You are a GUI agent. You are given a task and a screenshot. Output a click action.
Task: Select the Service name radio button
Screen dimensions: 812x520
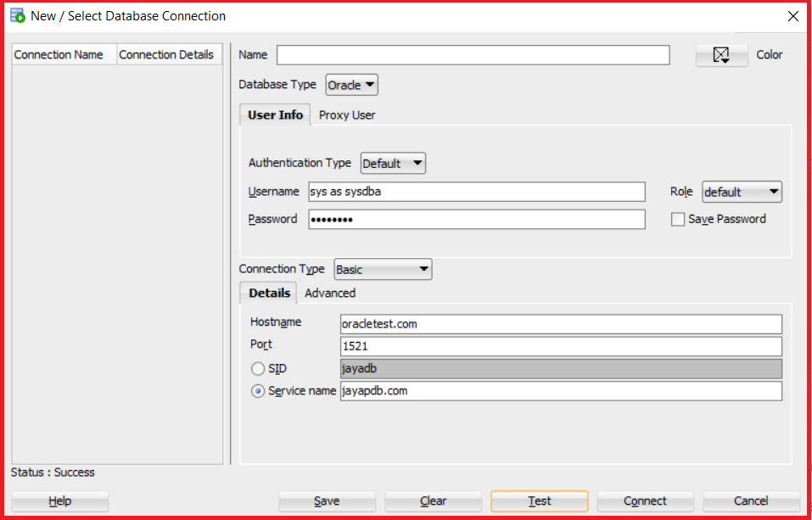tap(257, 391)
